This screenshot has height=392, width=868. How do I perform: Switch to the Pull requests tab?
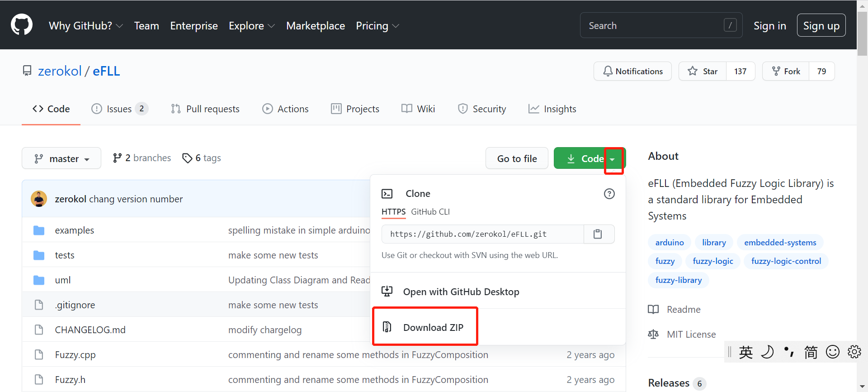click(x=205, y=109)
